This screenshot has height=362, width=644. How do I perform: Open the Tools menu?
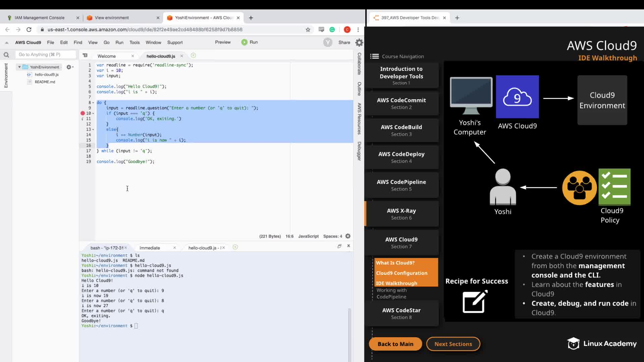pos(134,43)
